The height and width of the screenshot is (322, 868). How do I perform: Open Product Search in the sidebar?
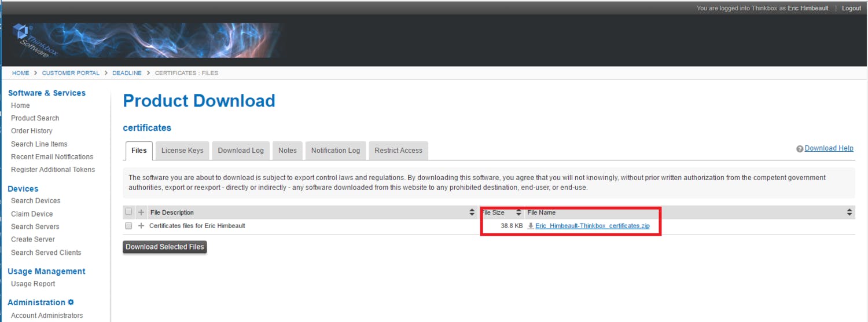pyautogui.click(x=35, y=118)
